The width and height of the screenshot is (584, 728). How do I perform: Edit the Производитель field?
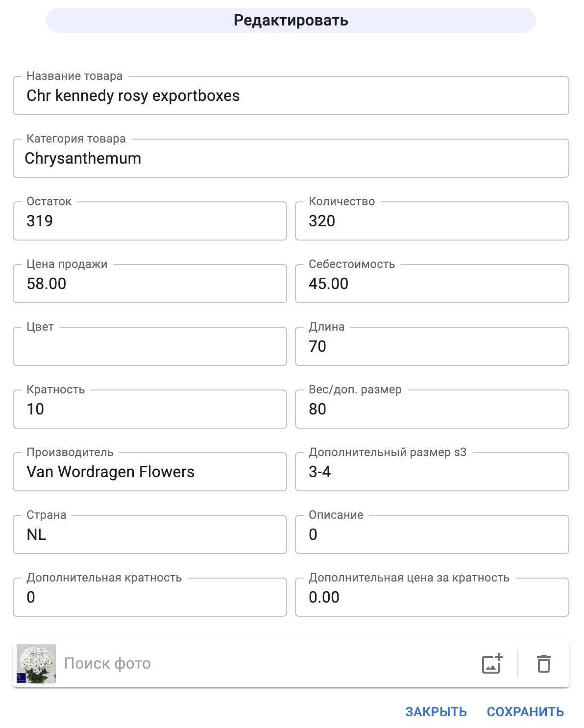(x=150, y=472)
